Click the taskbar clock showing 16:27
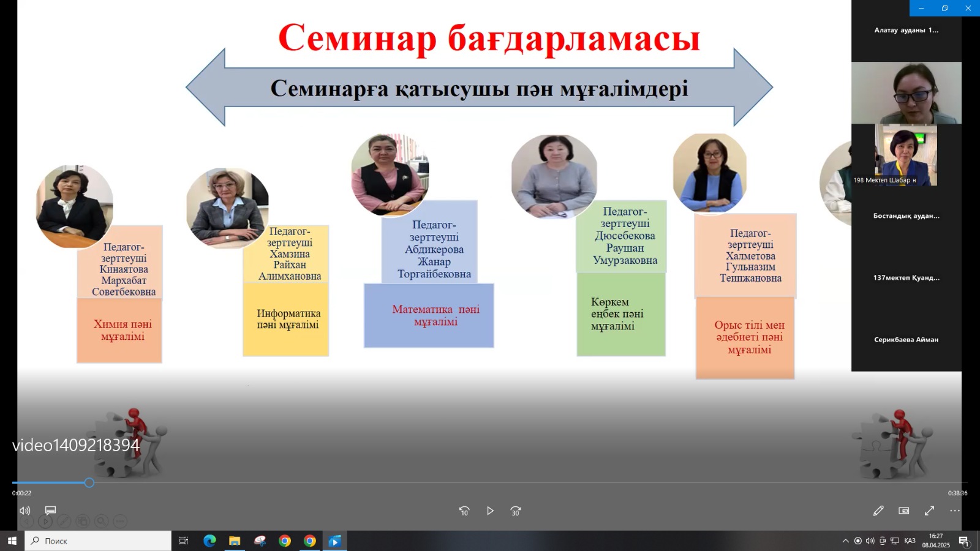Image resolution: width=980 pixels, height=551 pixels. pyautogui.click(x=936, y=541)
